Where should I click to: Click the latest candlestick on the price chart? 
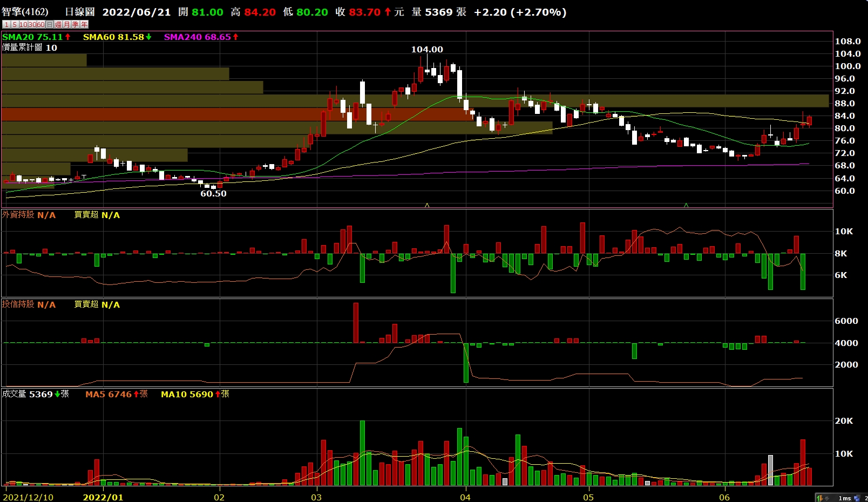[809, 121]
